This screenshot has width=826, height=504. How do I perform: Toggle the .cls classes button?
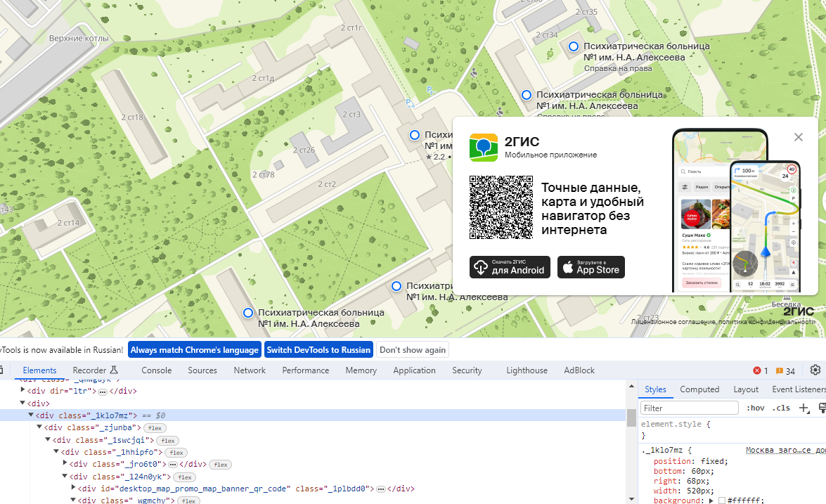781,408
